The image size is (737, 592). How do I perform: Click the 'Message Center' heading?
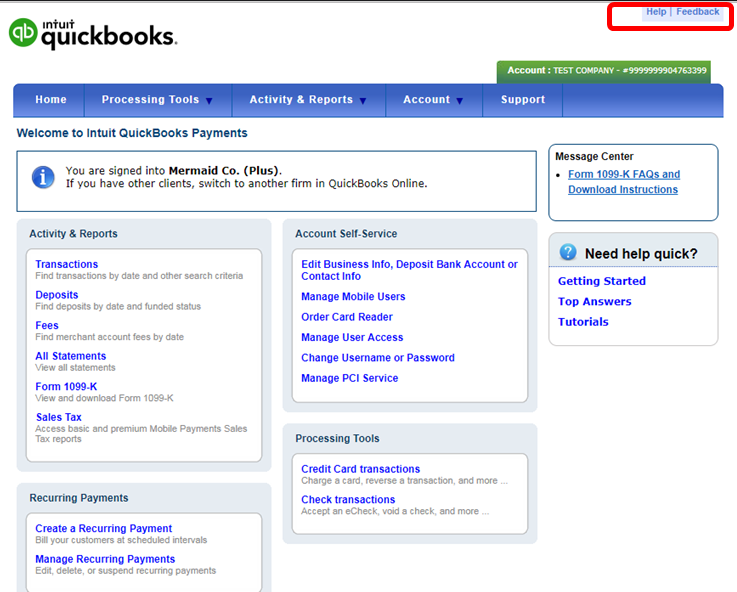coord(594,156)
